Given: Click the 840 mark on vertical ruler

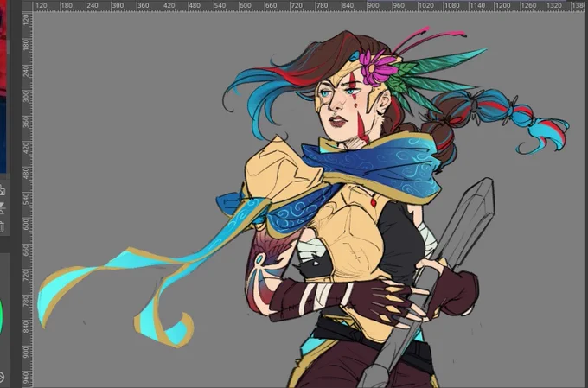Looking at the screenshot, I should [x=26, y=327].
